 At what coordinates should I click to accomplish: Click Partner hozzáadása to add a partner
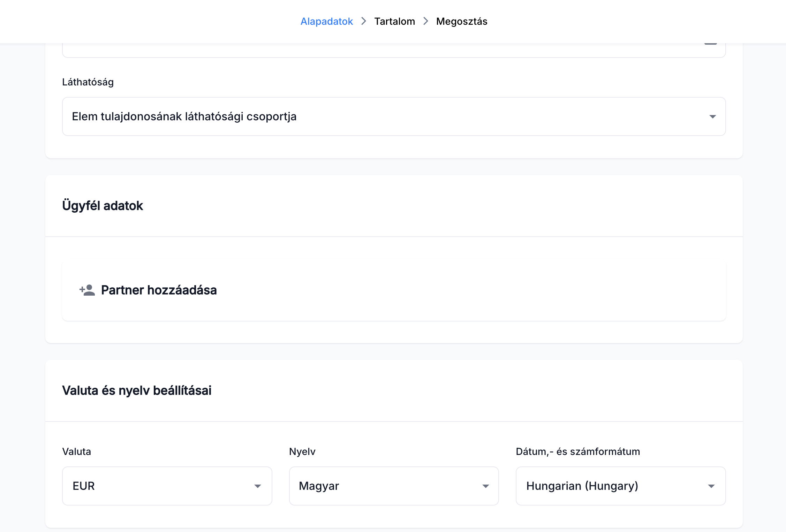click(159, 290)
